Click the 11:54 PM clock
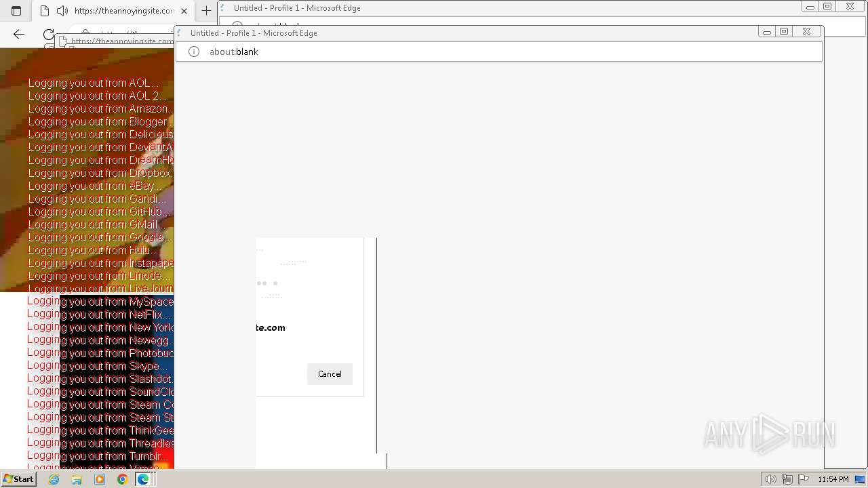Screen dimensions: 868x488 click(833, 479)
